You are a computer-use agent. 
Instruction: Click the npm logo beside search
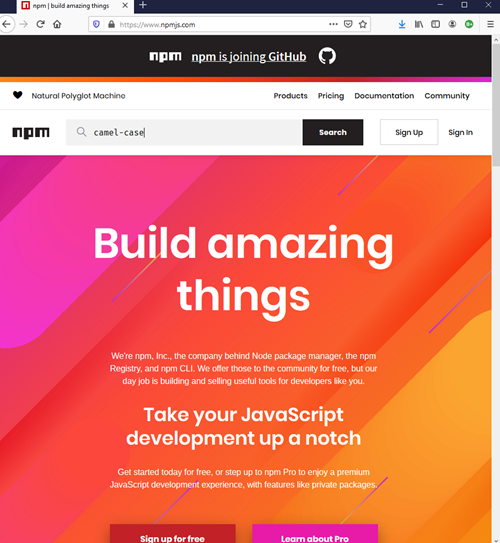tap(31, 132)
